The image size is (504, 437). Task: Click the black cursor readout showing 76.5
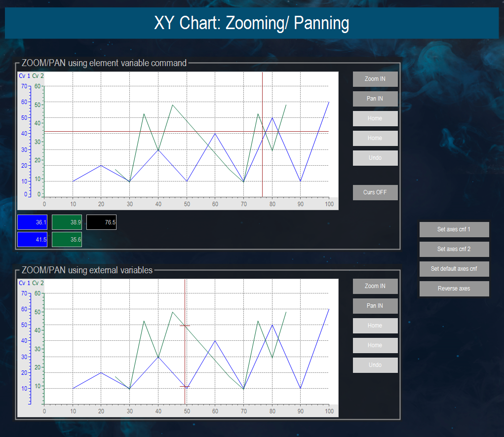coord(102,222)
